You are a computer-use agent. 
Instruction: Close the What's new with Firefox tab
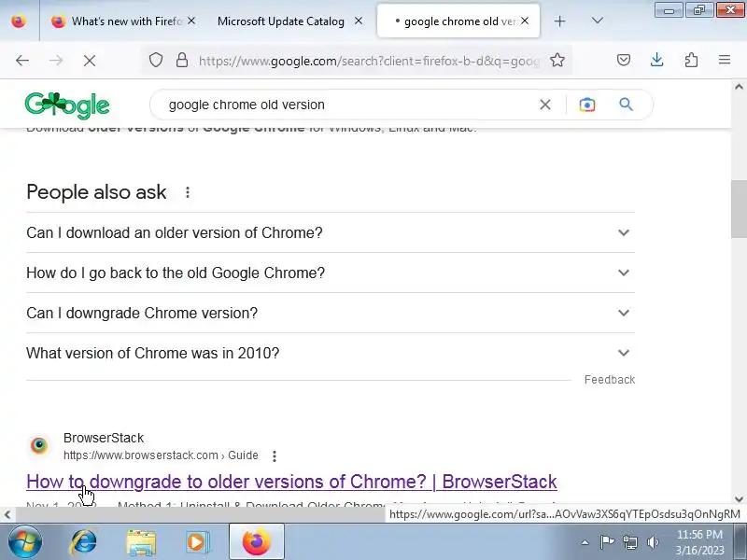point(191,21)
